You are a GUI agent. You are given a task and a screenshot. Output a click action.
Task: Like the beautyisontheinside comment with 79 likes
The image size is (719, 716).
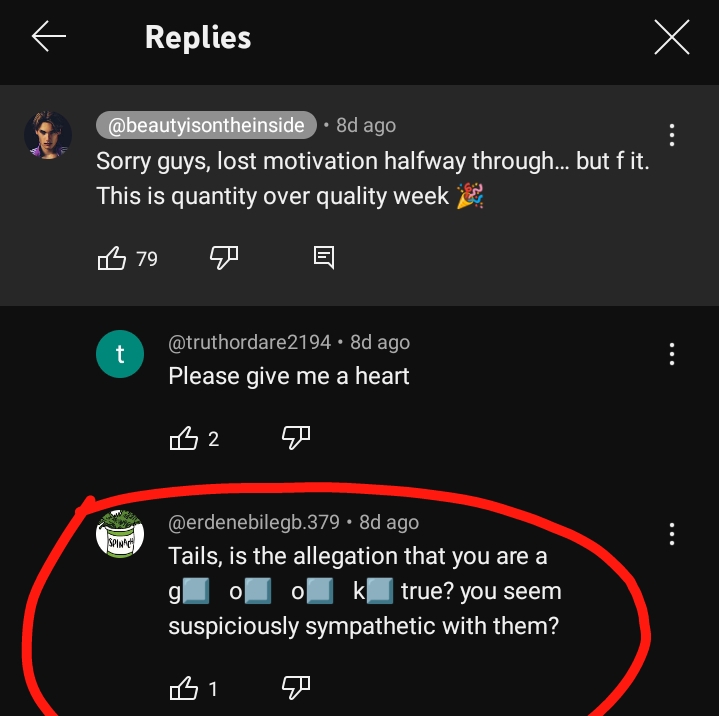click(111, 258)
